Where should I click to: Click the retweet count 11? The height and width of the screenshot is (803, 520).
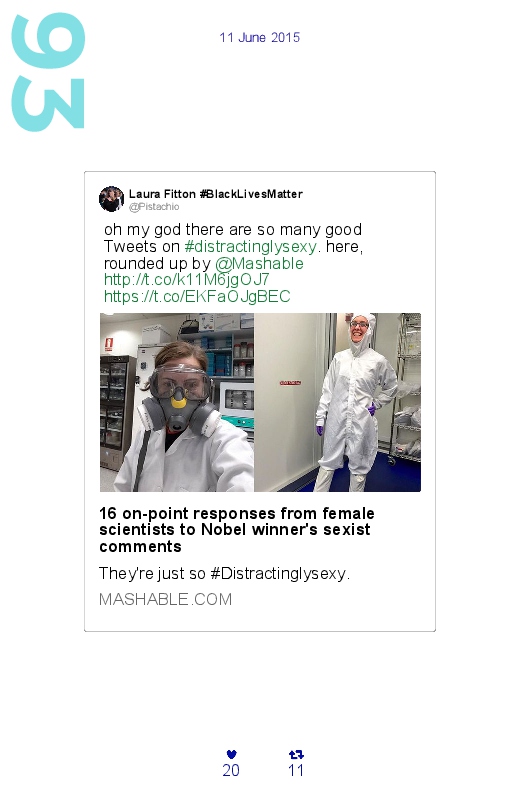[x=296, y=770]
